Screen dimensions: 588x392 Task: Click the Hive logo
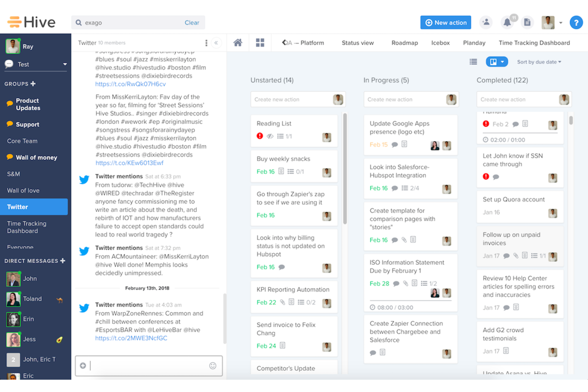click(x=31, y=22)
